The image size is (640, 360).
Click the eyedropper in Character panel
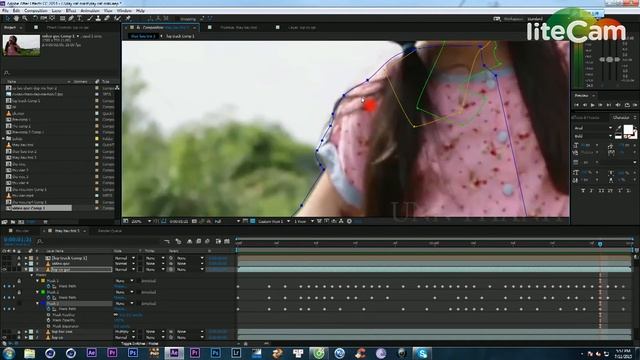pos(619,128)
